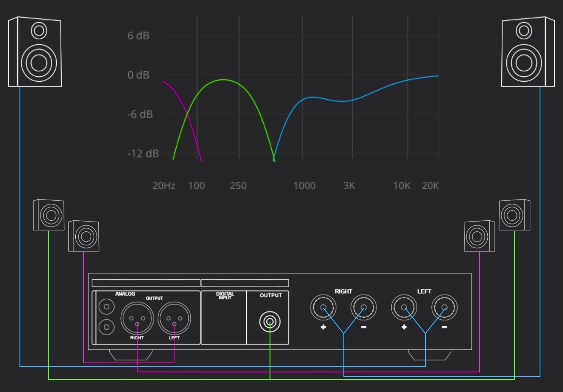Click the LEFT negative speaker binding post

445,308
